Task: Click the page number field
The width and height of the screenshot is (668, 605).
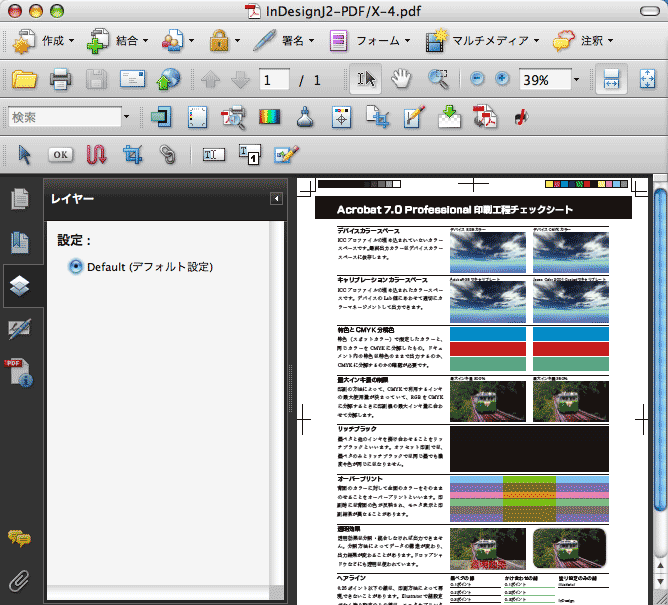Action: click(274, 80)
